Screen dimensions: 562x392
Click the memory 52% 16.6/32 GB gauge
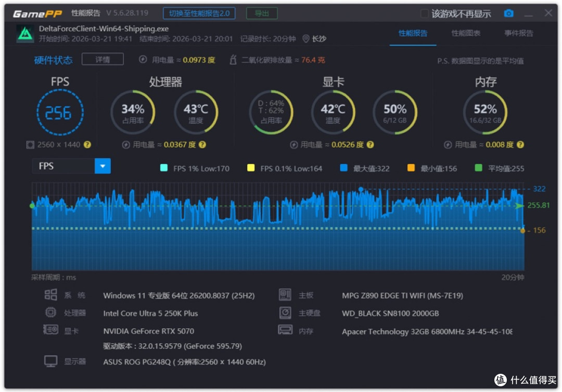coord(486,112)
